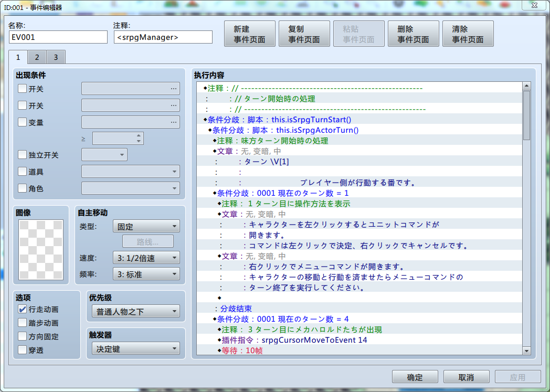This screenshot has height=392, width=550.
Task: Select the comment 3 ターン目にメカハロルドたちが出現
Action: 359,330
